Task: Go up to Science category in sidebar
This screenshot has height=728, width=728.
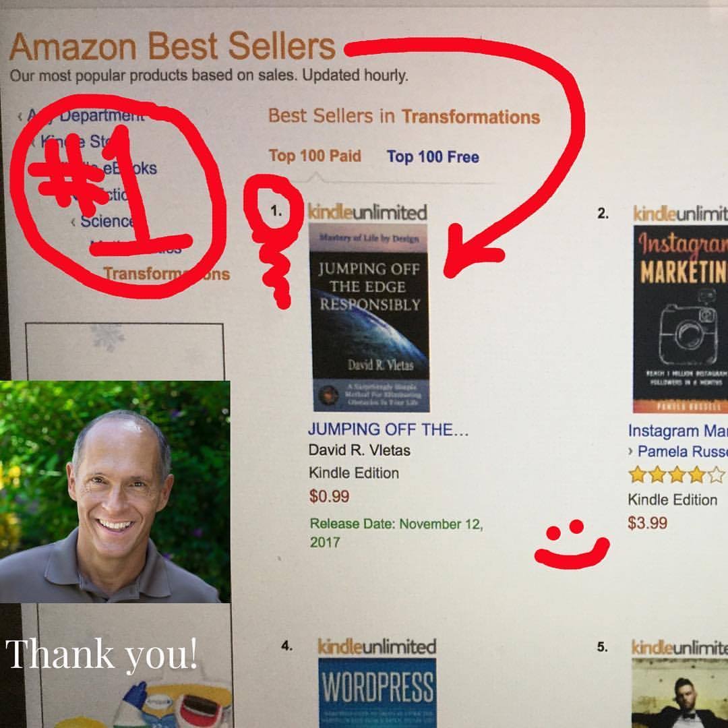Action: click(x=107, y=221)
